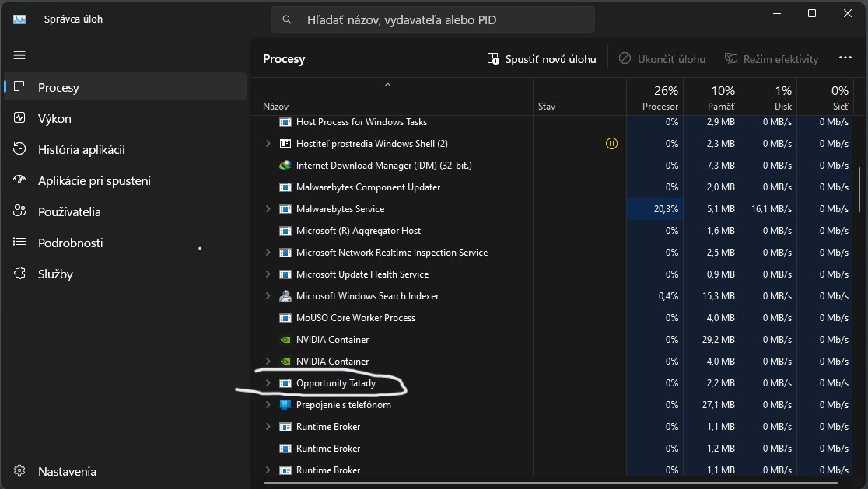Expand the NVIDIA Container with 4,0 MB
Image resolution: width=868 pixels, height=489 pixels.
(268, 362)
